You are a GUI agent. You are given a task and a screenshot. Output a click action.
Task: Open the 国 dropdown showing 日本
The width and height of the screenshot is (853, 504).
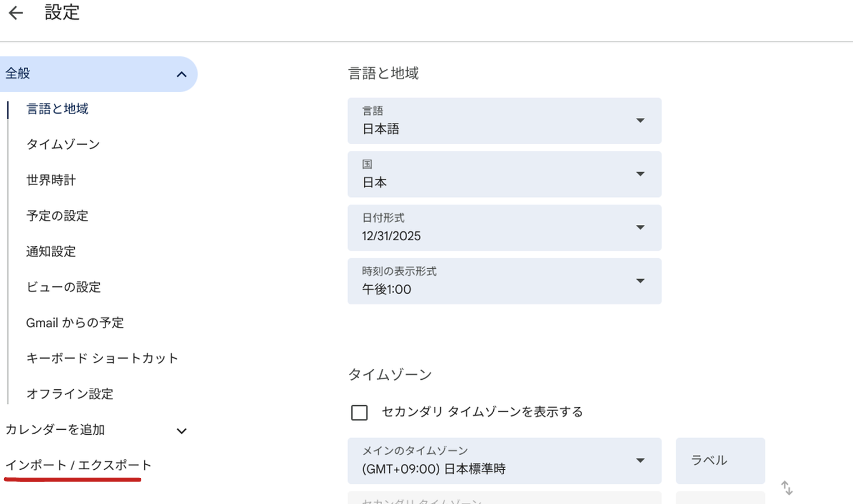click(504, 174)
